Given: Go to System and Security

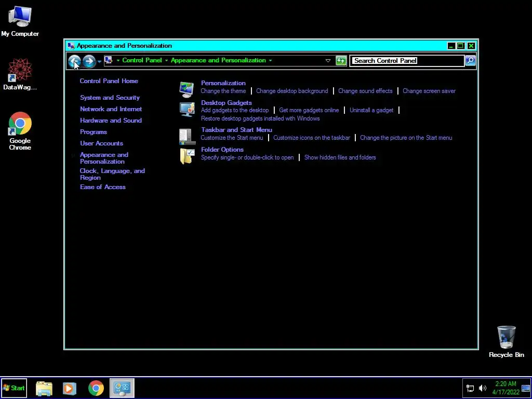Looking at the screenshot, I should [110, 97].
